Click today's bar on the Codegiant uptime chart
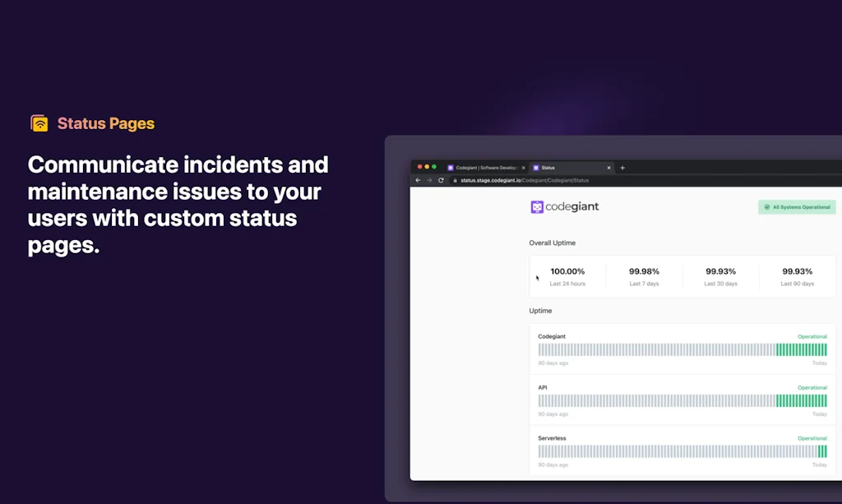This screenshot has width=842, height=504. (x=826, y=349)
